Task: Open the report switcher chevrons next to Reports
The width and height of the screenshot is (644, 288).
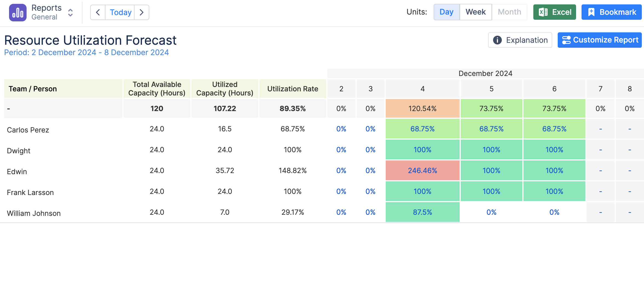Action: coord(70,13)
